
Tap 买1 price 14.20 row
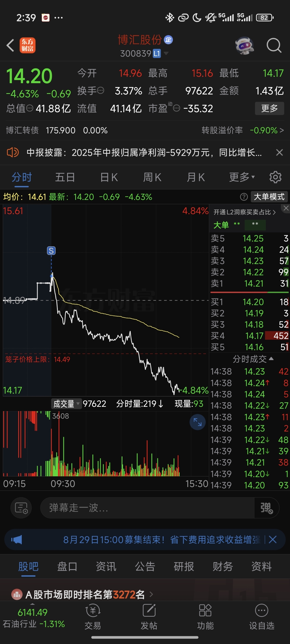pos(249,302)
